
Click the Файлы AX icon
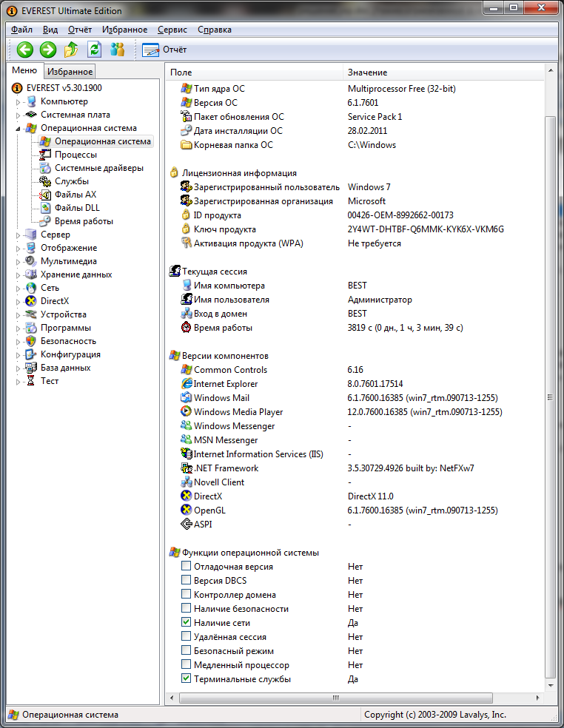[45, 195]
